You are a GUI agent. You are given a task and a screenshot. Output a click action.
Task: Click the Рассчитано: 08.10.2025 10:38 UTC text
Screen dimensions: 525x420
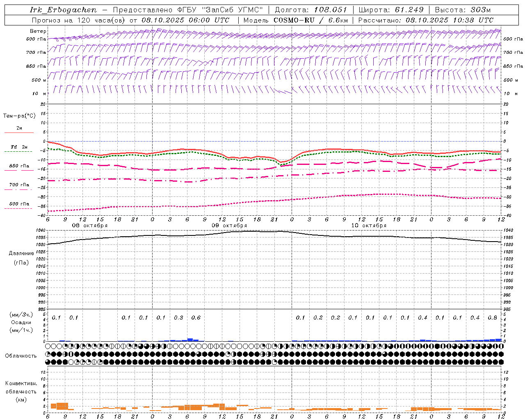click(426, 20)
